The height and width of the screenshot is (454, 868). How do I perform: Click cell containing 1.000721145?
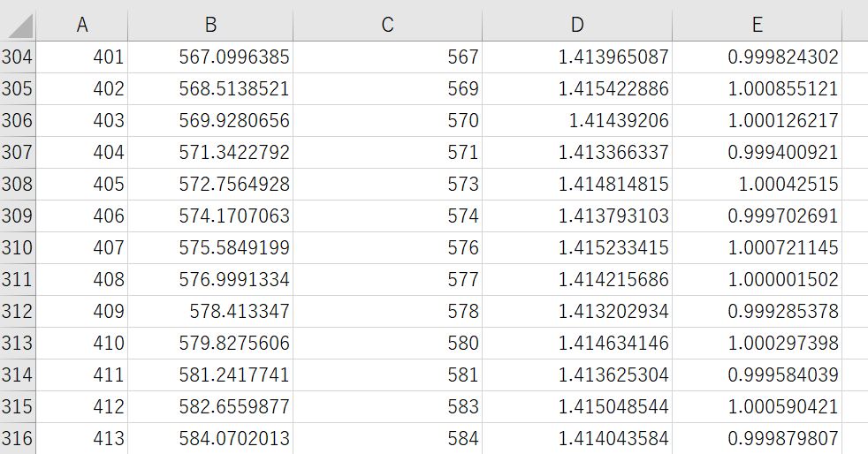point(758,247)
